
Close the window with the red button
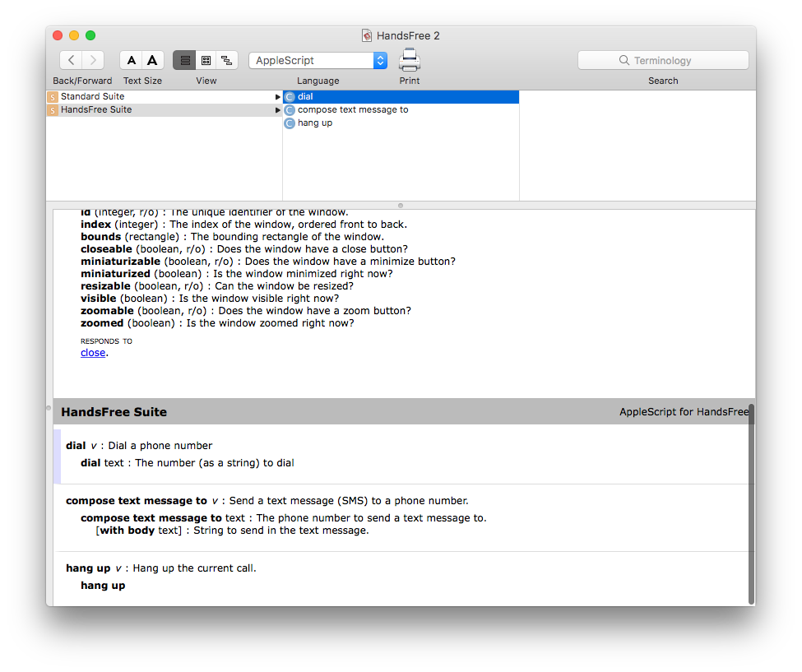click(x=58, y=35)
